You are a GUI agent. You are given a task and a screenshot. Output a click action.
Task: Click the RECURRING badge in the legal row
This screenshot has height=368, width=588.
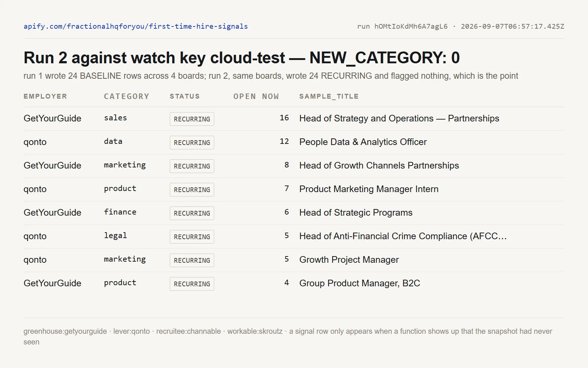click(x=192, y=237)
